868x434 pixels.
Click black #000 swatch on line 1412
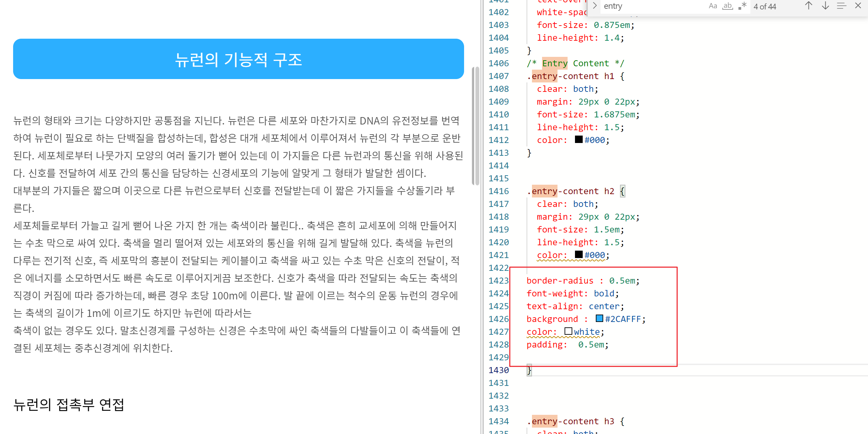(x=579, y=140)
